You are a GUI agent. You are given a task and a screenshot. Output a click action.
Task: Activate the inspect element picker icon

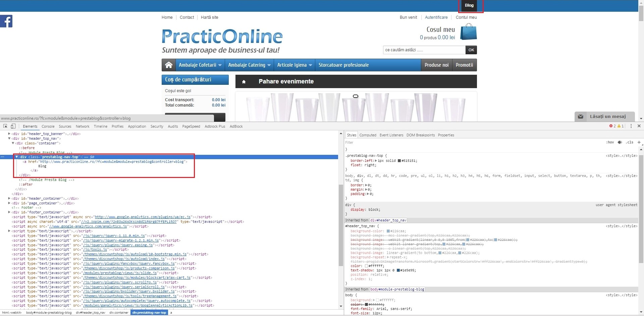5,126
